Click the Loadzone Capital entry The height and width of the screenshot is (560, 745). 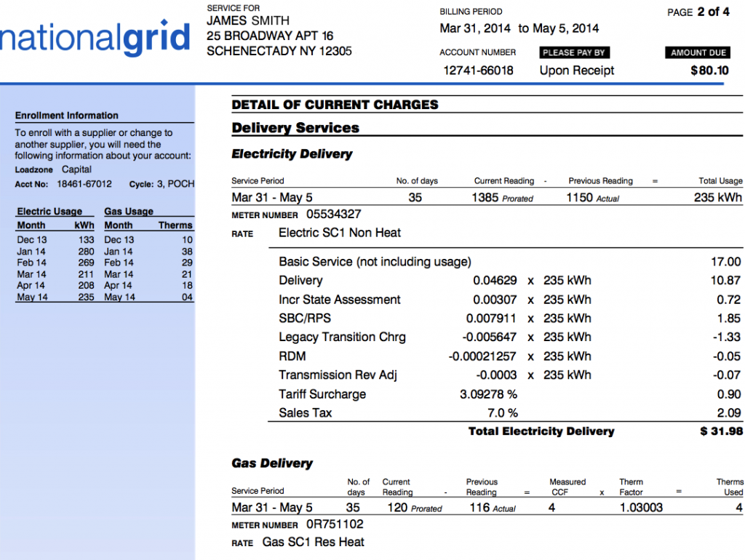click(x=53, y=169)
